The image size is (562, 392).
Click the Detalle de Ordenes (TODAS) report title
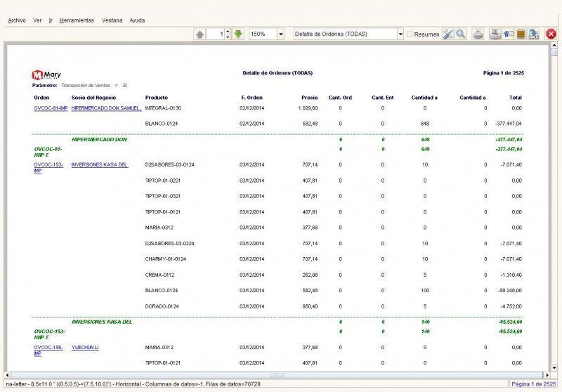point(277,73)
